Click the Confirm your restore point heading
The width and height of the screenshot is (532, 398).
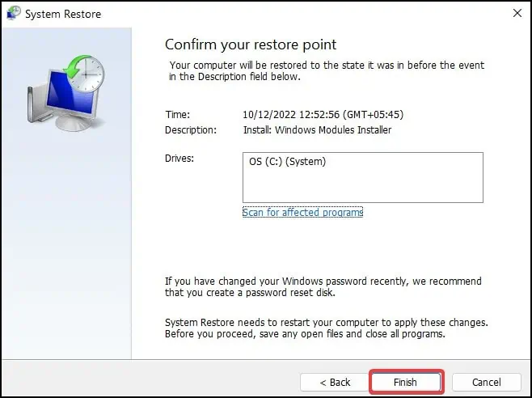tap(251, 44)
